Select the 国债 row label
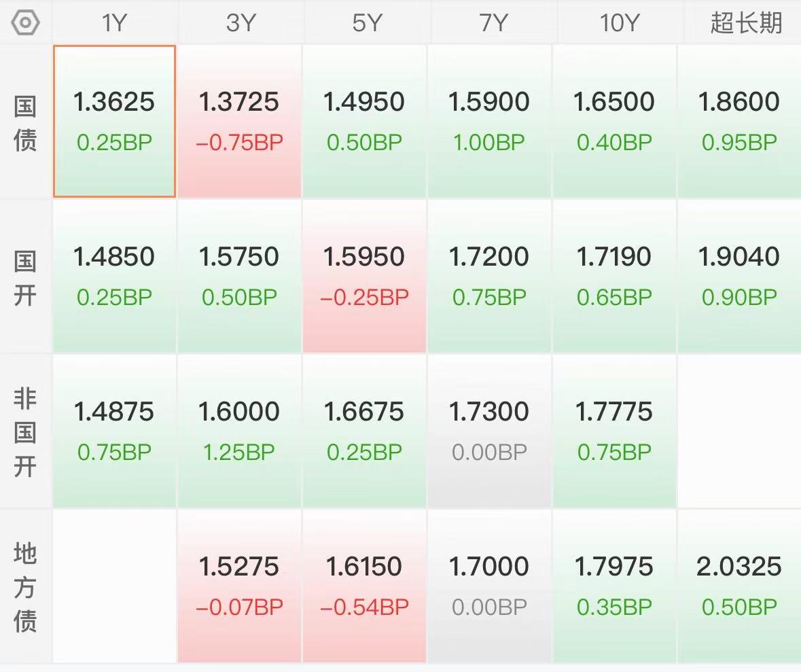Screen dimensions: 801x672 (x=25, y=123)
